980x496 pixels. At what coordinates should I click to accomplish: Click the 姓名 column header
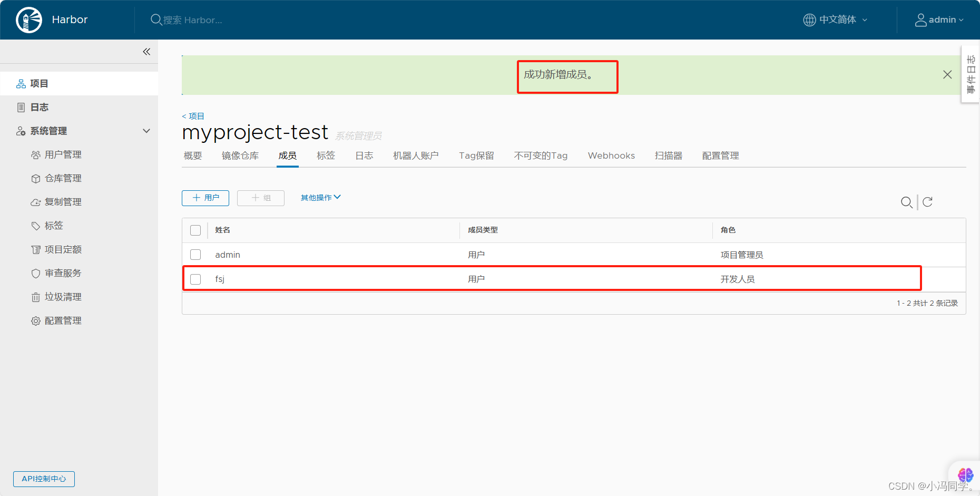(223, 230)
